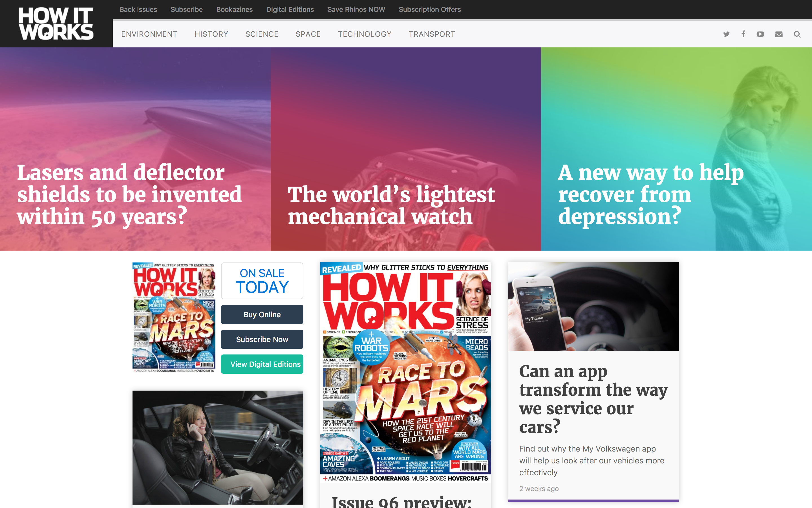Image resolution: width=812 pixels, height=508 pixels.
Task: Visit Save Rhinos NOW link
Action: click(356, 9)
